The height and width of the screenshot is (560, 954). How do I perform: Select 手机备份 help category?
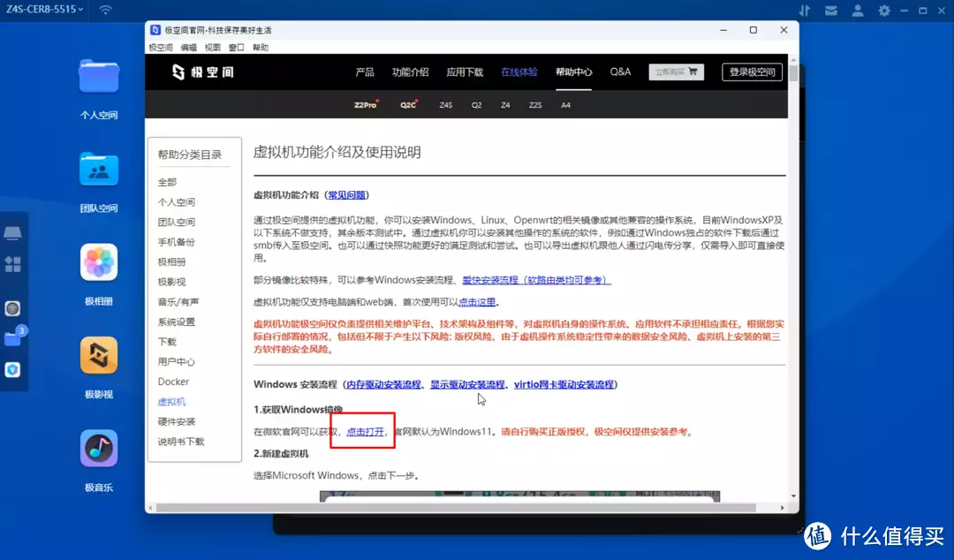[x=177, y=242]
